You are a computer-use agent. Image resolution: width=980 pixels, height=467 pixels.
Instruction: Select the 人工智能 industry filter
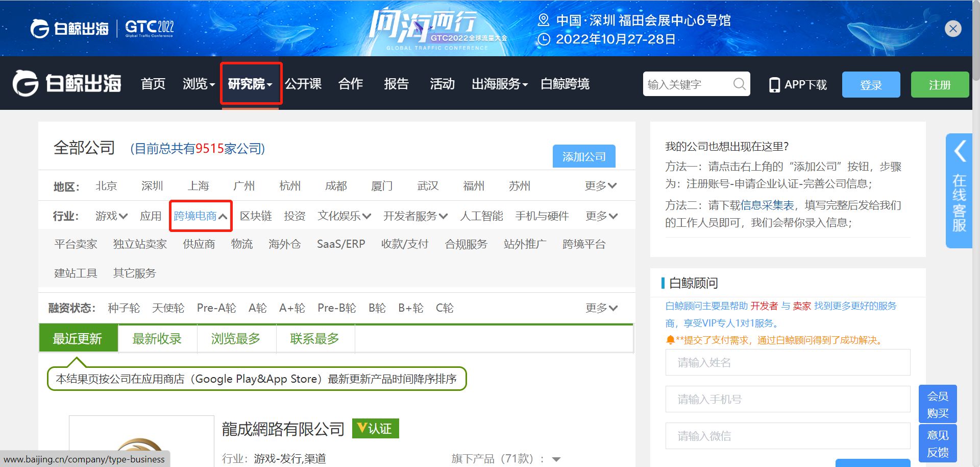point(481,216)
